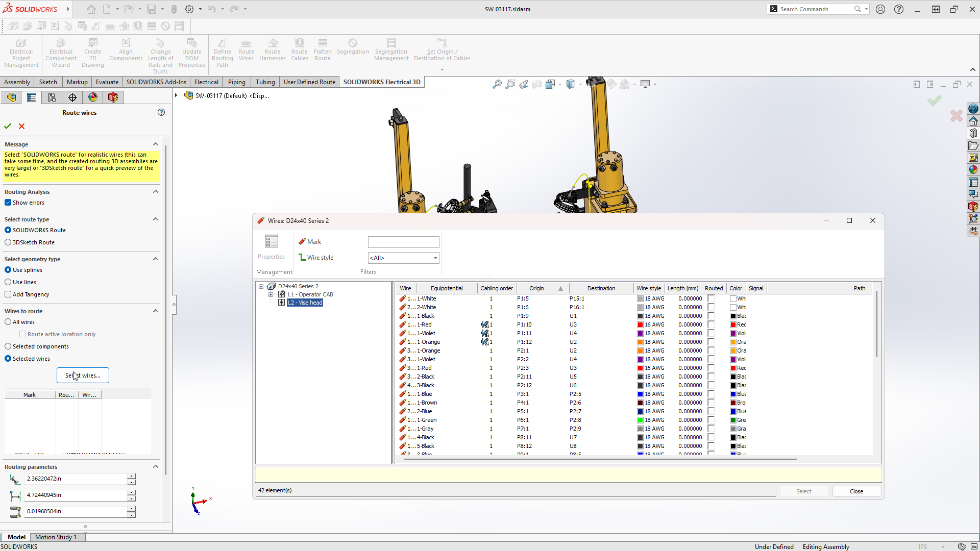Open the ConfigurationManager panel tab icon
Viewport: 980px width, 551px height.
point(52,97)
